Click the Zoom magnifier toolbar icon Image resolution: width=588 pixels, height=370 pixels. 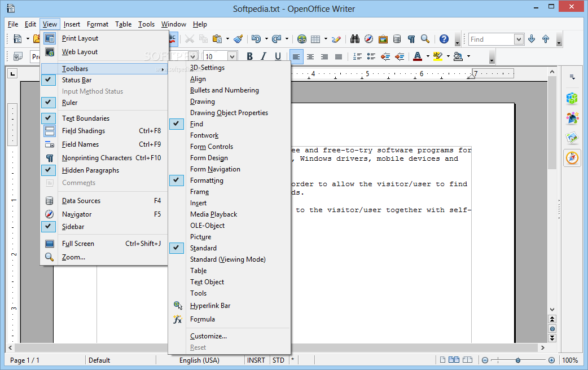425,39
